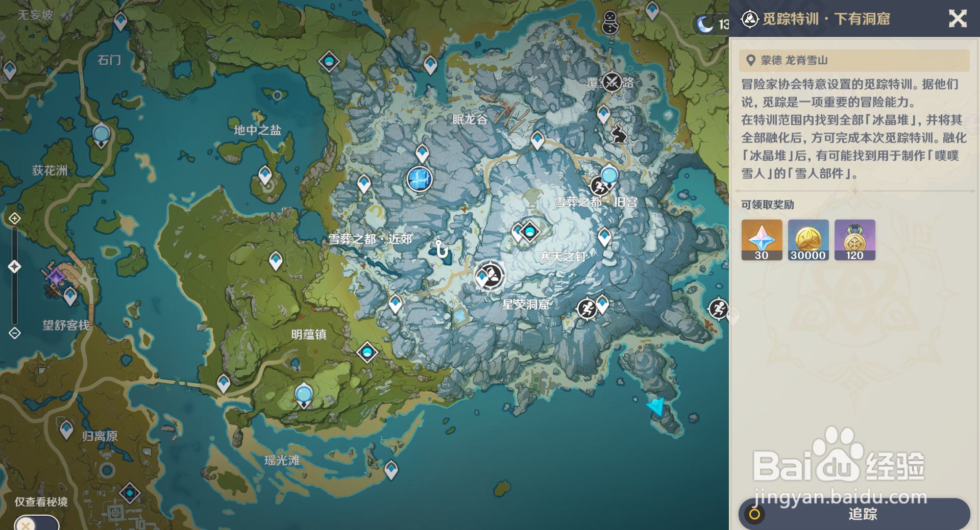Screen dimensions: 980x530
Task: Click the 可领取奖励 rewards heading
Action: pos(768,205)
